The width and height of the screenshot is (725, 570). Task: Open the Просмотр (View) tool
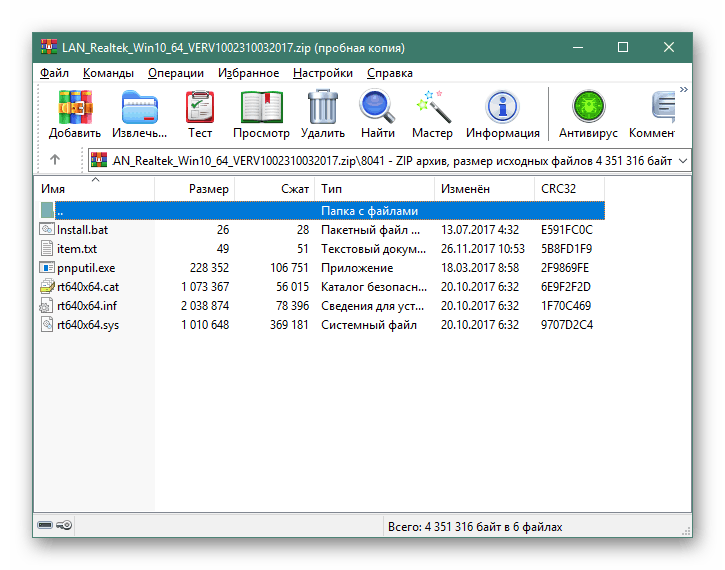click(x=261, y=107)
